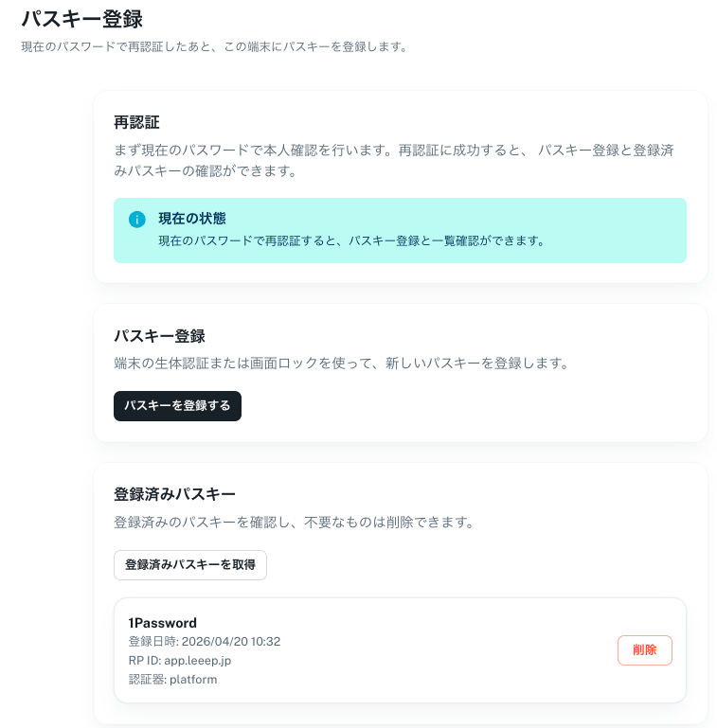Click the 登録日時 2026/04/20 10:32 line
The width and height of the screenshot is (717, 728).
[x=205, y=642]
